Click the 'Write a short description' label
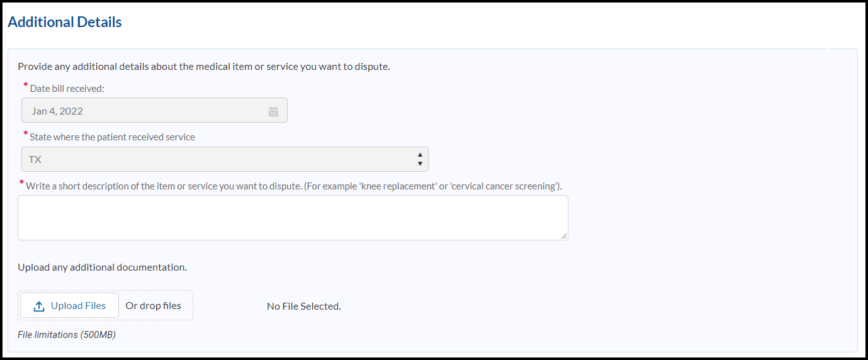This screenshot has width=868, height=360. pos(294,186)
